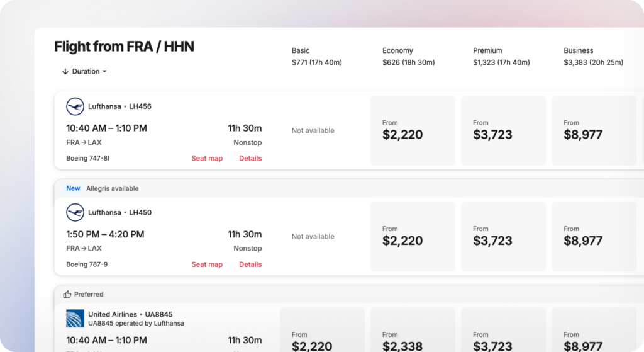
Task: Click the sort direction arrow beside Duration
Action: [x=65, y=72]
